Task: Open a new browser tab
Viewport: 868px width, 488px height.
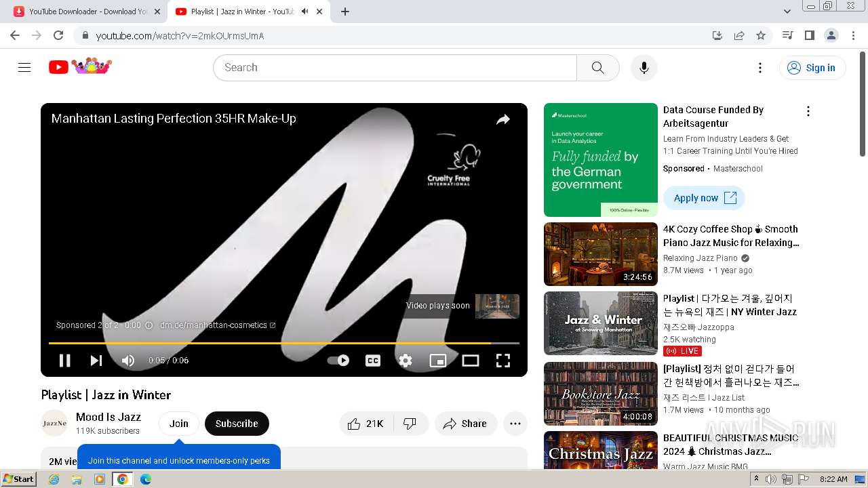Action: tap(345, 12)
